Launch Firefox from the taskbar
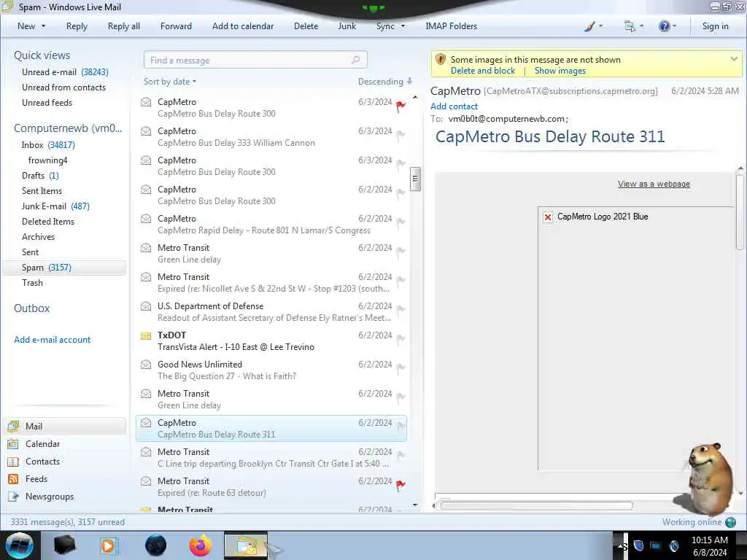This screenshot has height=560, width=747. pyautogui.click(x=200, y=545)
